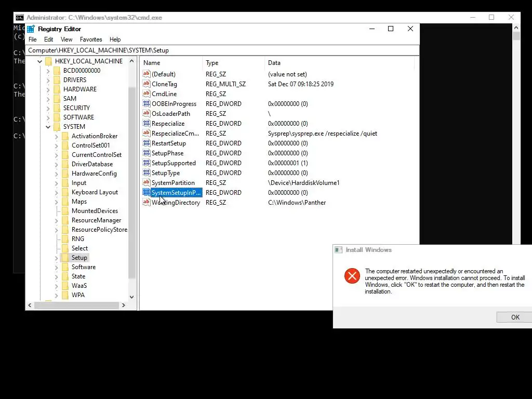Expand the ControlSet001 key
The width and height of the screenshot is (532, 399).
(56, 145)
